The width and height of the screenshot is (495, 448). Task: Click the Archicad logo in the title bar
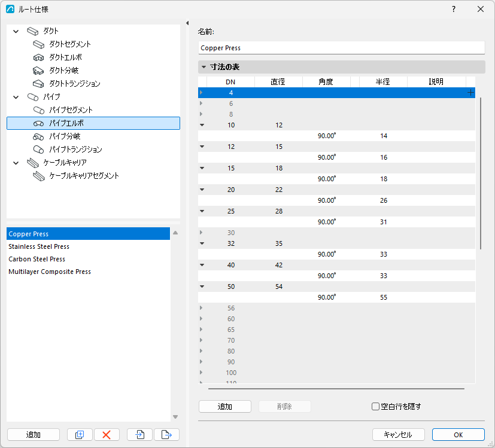[x=10, y=9]
